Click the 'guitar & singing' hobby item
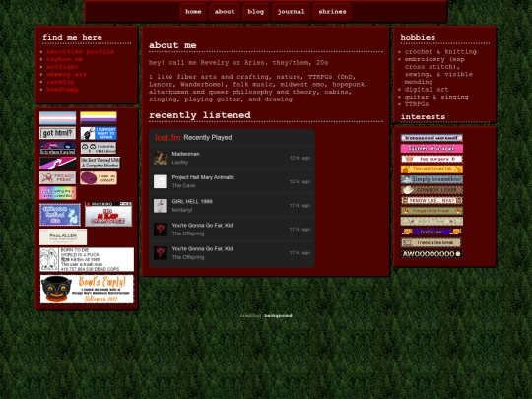 436,97
